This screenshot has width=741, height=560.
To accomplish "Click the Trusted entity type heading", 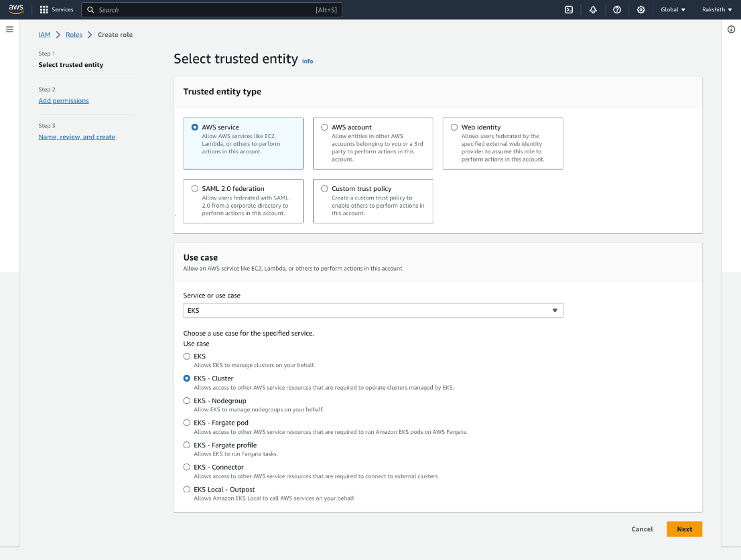I will coord(222,92).
